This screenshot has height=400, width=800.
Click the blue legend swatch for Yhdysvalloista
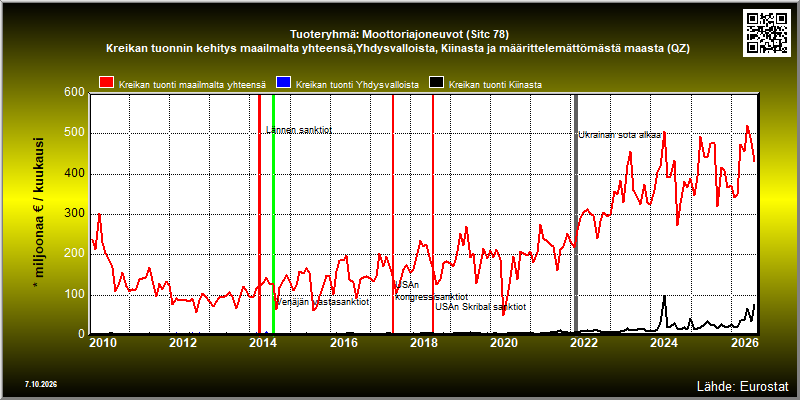283,82
